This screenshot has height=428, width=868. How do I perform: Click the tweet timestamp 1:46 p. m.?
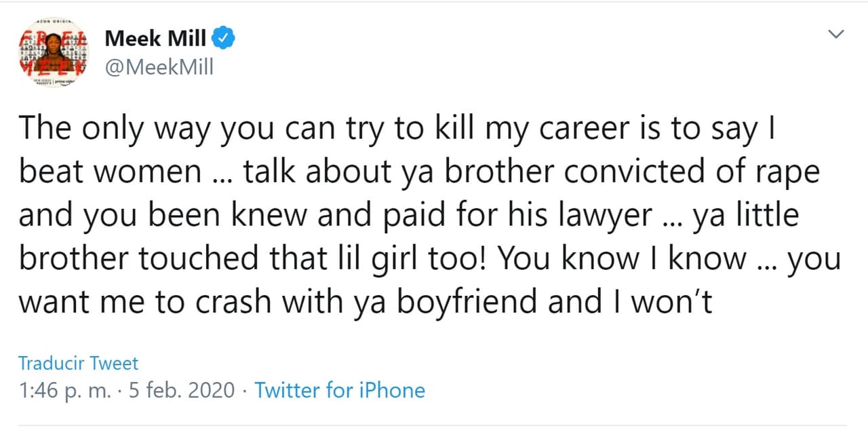[x=59, y=390]
